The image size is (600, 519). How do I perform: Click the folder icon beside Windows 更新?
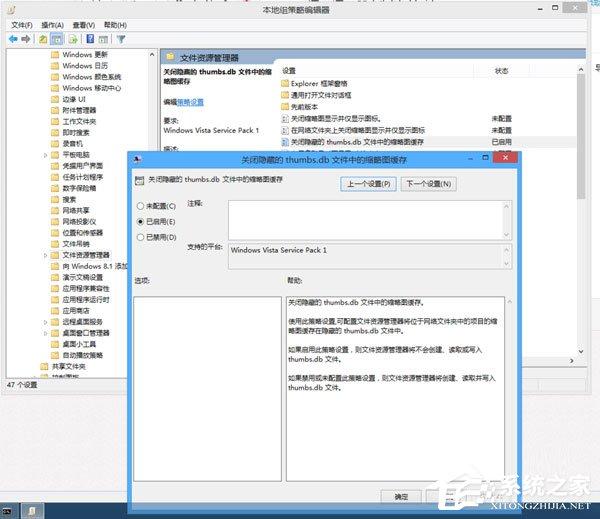[x=55, y=55]
